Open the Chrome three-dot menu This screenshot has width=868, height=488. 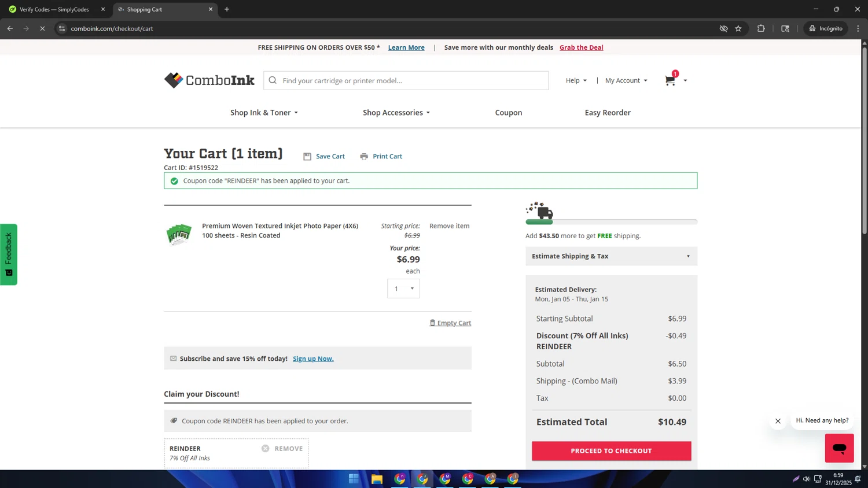858,28
